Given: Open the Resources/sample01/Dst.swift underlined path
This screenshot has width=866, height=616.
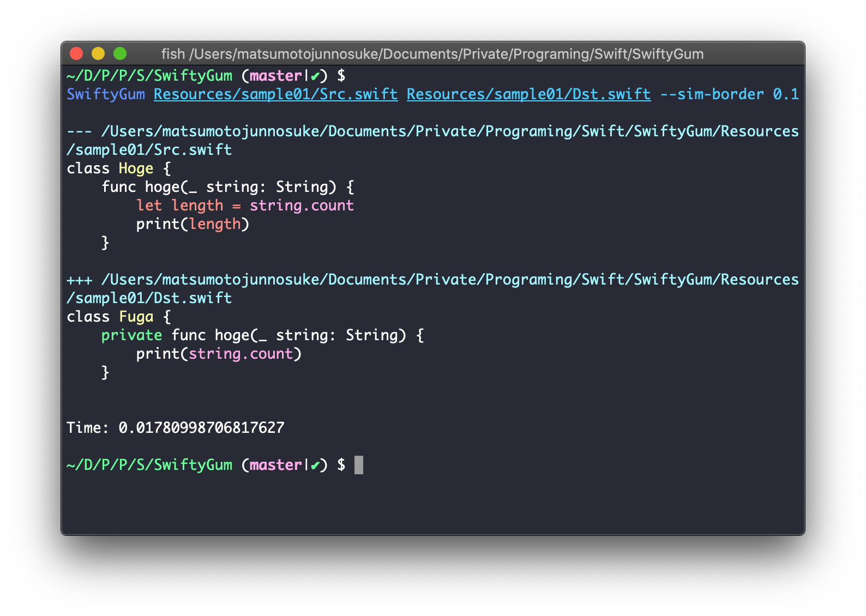Looking at the screenshot, I should (528, 94).
